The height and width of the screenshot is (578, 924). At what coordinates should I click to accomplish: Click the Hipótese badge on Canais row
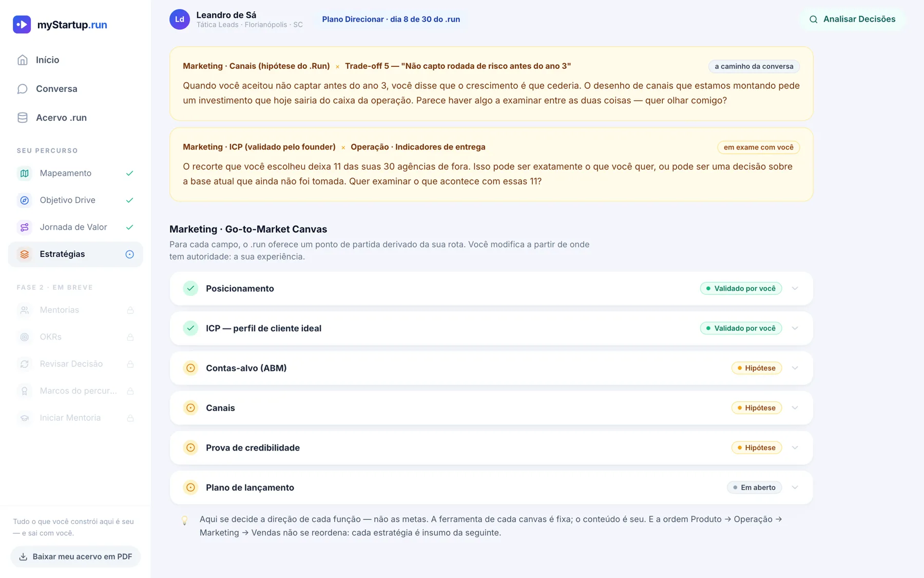(x=757, y=408)
